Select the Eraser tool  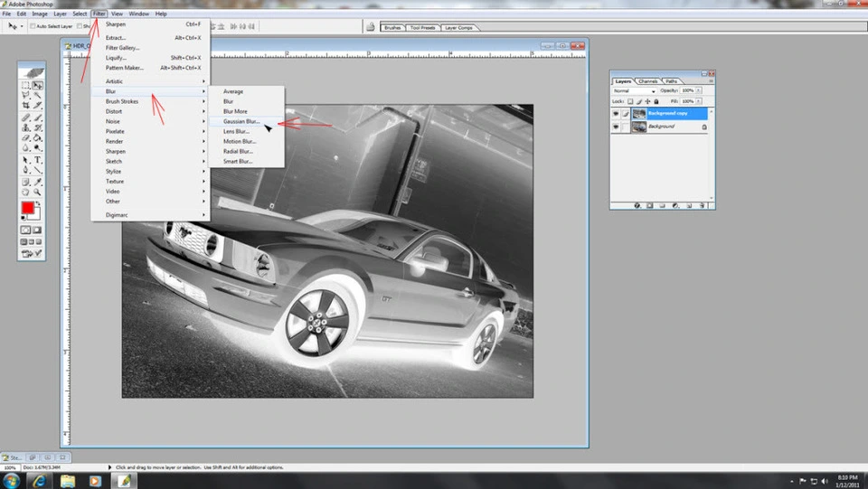[25, 136]
